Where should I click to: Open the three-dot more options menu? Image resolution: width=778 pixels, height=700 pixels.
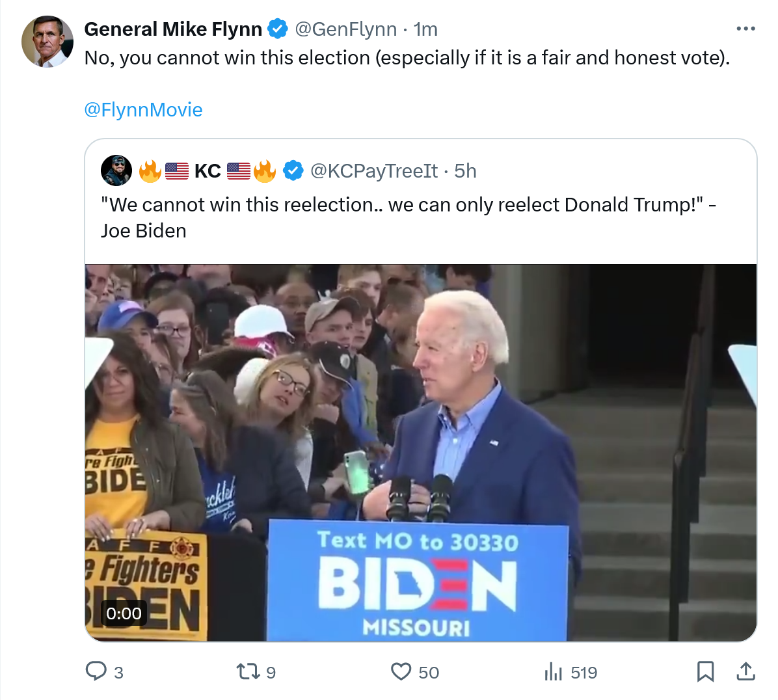click(745, 29)
